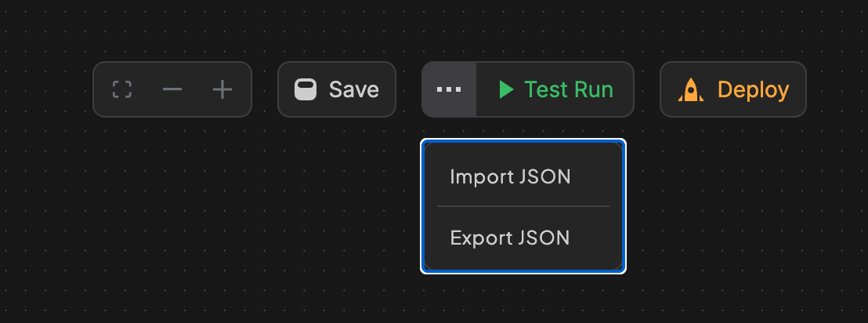Image resolution: width=868 pixels, height=323 pixels.
Task: Zoom in using the plus icon
Action: 223,89
